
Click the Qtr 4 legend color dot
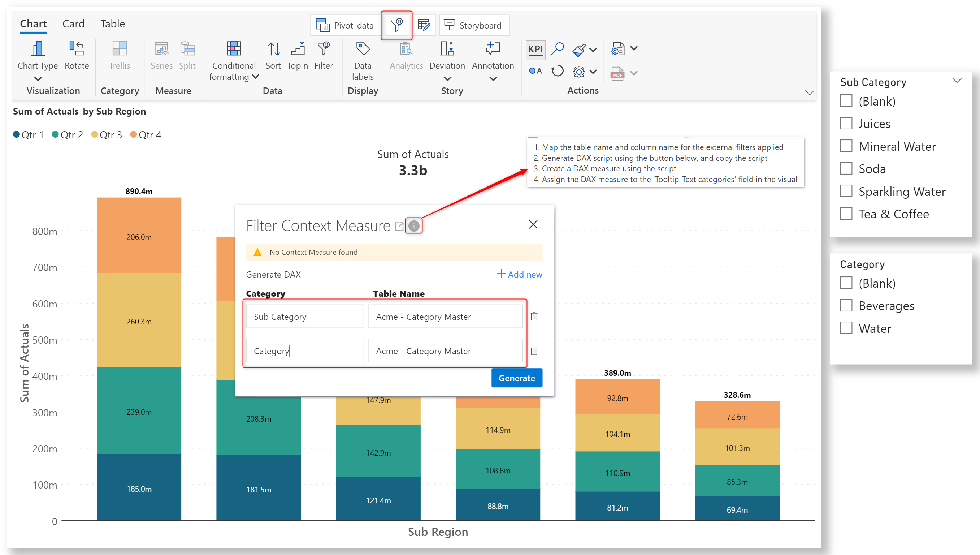coord(133,134)
